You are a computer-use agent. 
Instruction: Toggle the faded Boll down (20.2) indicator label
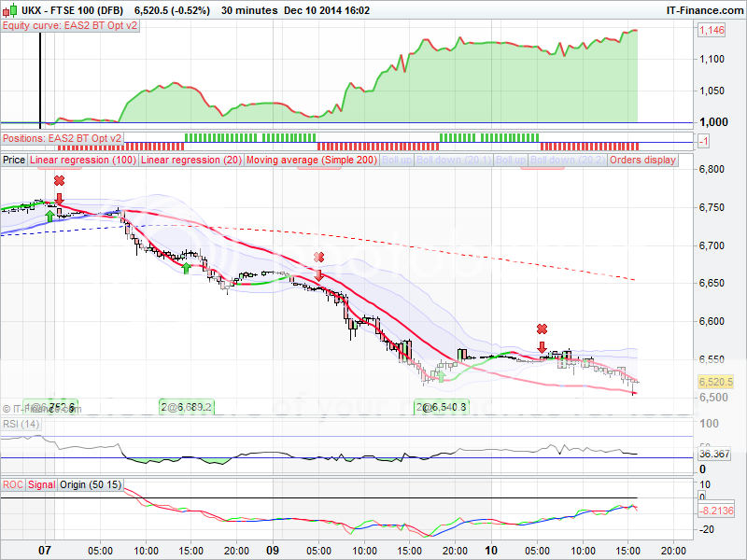point(567,160)
